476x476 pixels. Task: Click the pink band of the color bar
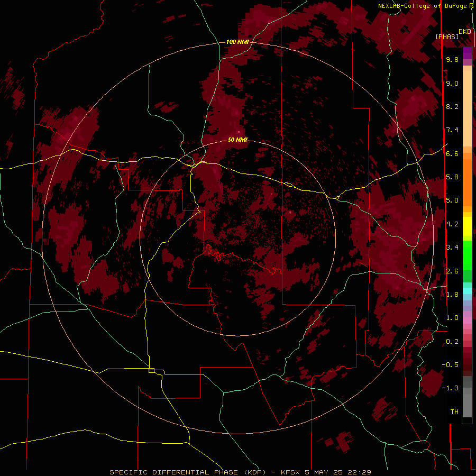click(x=467, y=321)
